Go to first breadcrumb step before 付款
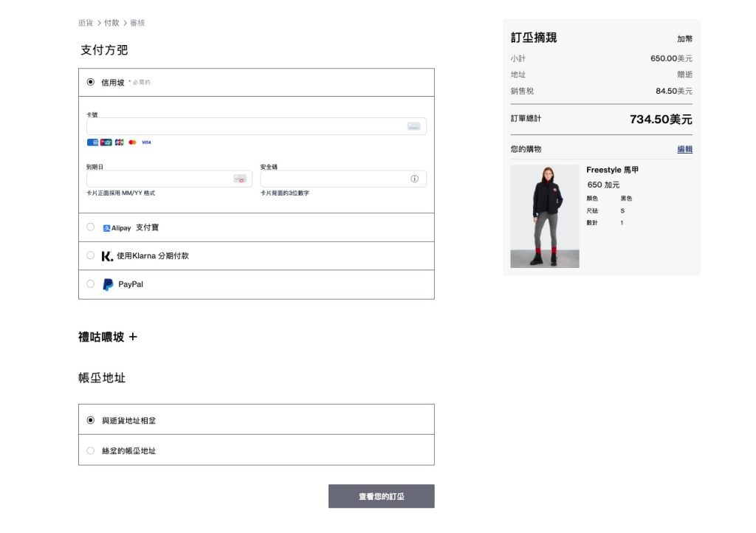Image resolution: width=756 pixels, height=533 pixels. (86, 23)
